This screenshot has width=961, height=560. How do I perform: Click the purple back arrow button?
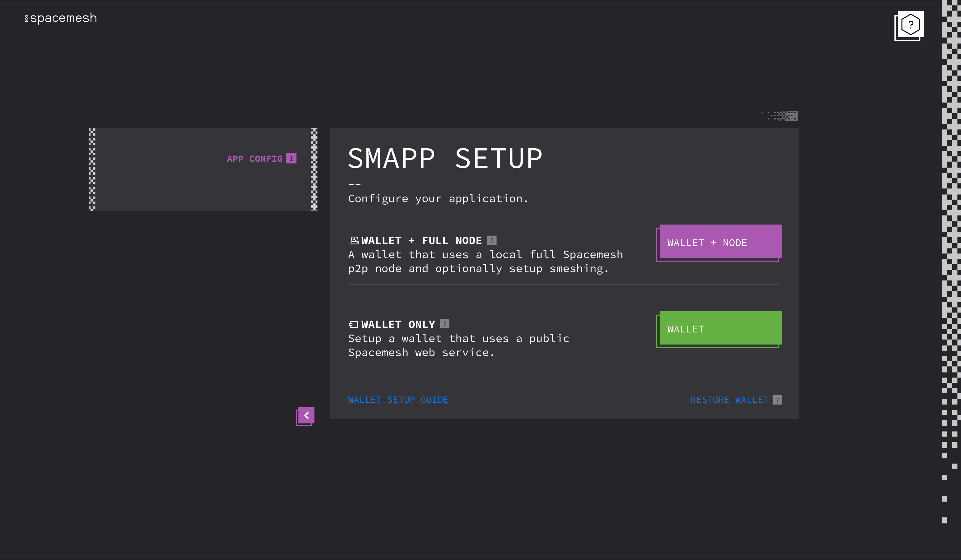[x=306, y=415]
